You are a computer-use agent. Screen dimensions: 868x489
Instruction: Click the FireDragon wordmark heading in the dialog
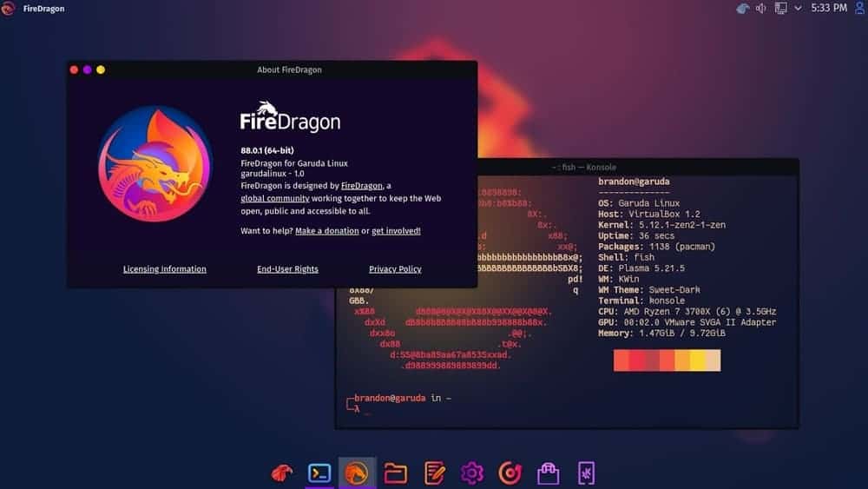290,117
